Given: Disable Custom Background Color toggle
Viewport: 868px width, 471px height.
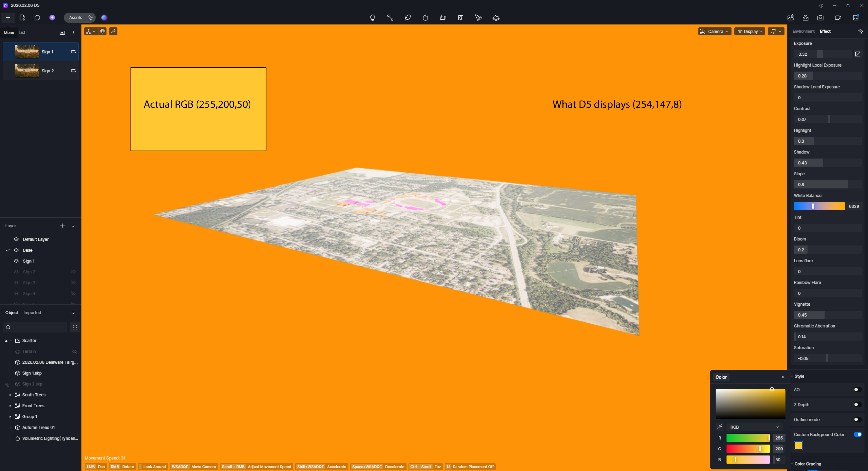Looking at the screenshot, I should pyautogui.click(x=857, y=434).
